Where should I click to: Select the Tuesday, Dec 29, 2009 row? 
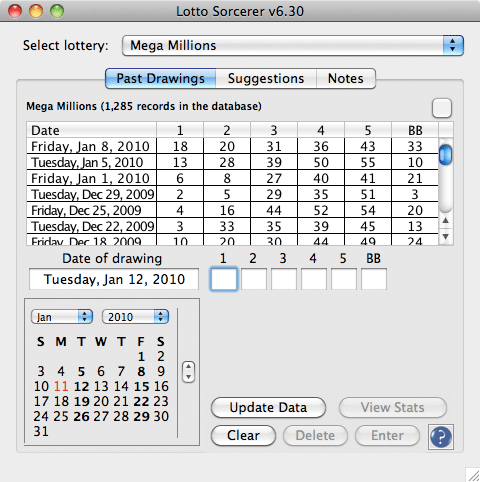click(232, 194)
